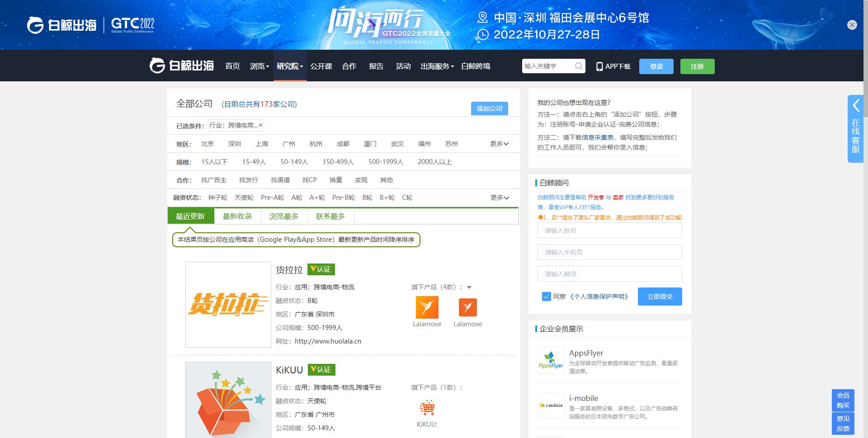The height and width of the screenshot is (438, 868).
Task: Click the KiKUU gift box logo thumbnail
Action: [228, 400]
